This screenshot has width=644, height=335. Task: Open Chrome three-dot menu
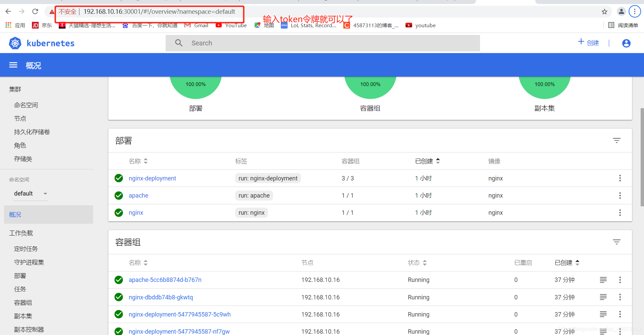(x=635, y=12)
